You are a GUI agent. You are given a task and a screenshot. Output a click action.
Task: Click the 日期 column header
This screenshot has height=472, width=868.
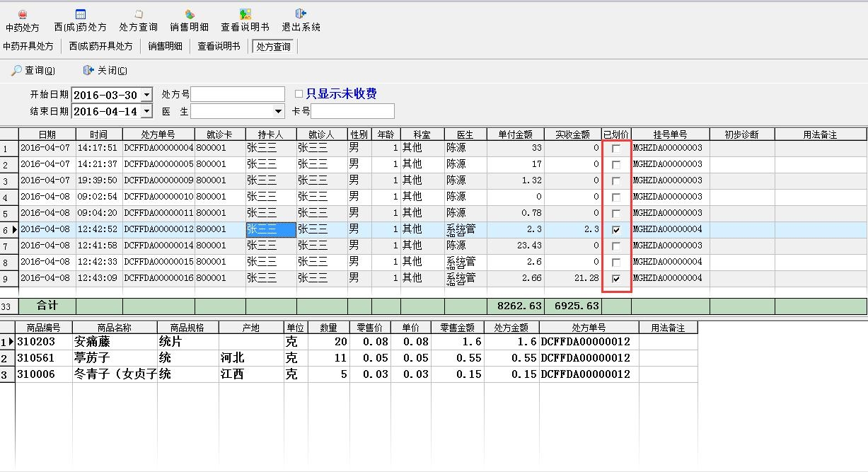47,134
